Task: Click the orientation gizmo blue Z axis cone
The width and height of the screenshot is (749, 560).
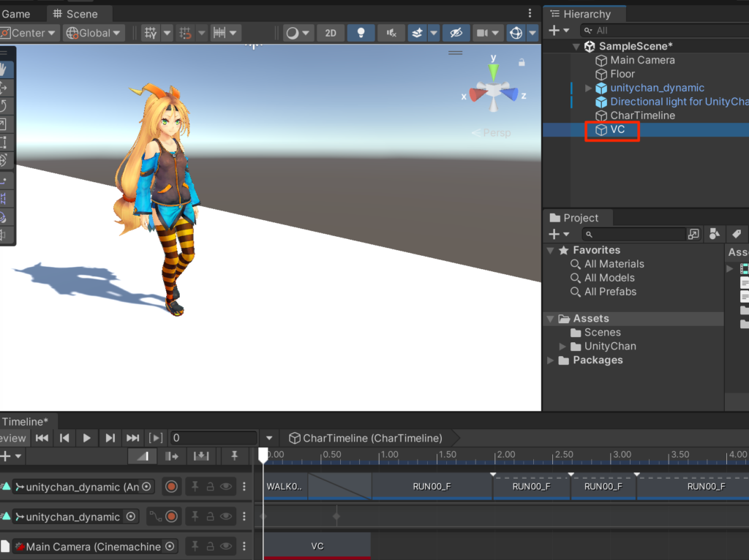Action: point(510,94)
